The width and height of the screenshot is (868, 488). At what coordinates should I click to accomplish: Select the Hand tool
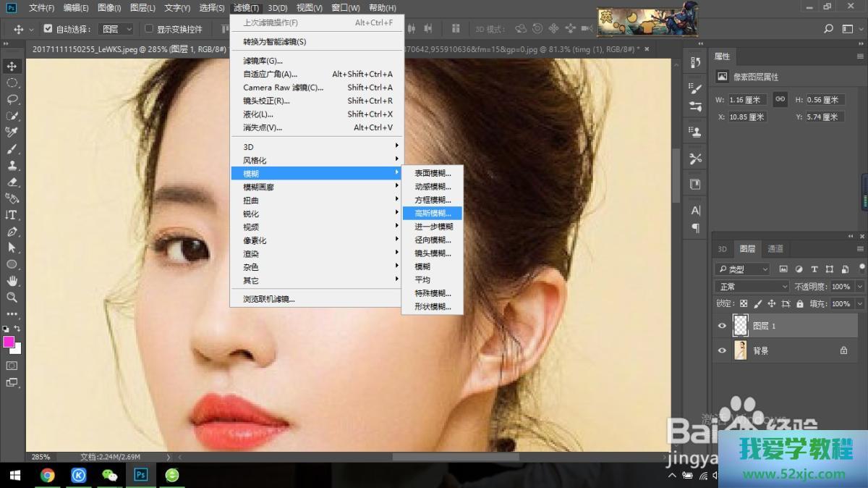pyautogui.click(x=12, y=281)
